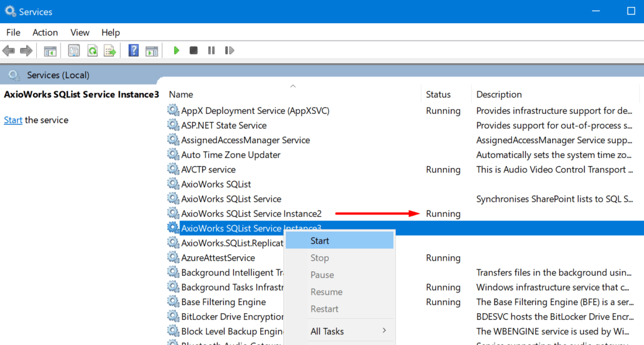This screenshot has height=345, width=644.
Task: Expand All Tasks submenu in context menu
Action: click(x=340, y=331)
